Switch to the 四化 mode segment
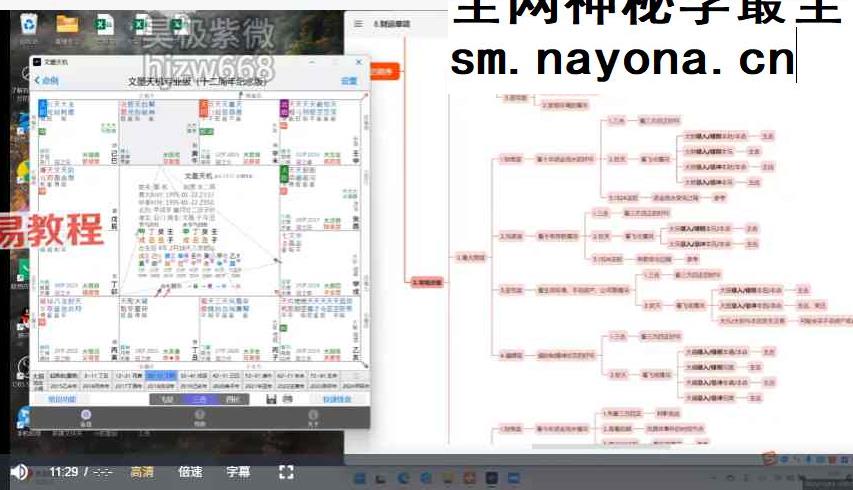This screenshot has height=490, width=853. click(232, 399)
